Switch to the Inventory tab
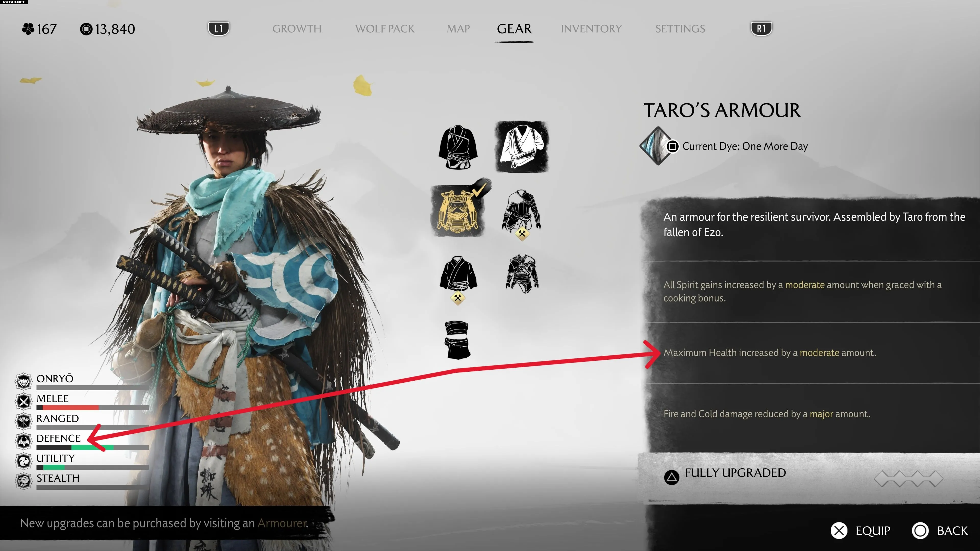 (x=591, y=29)
